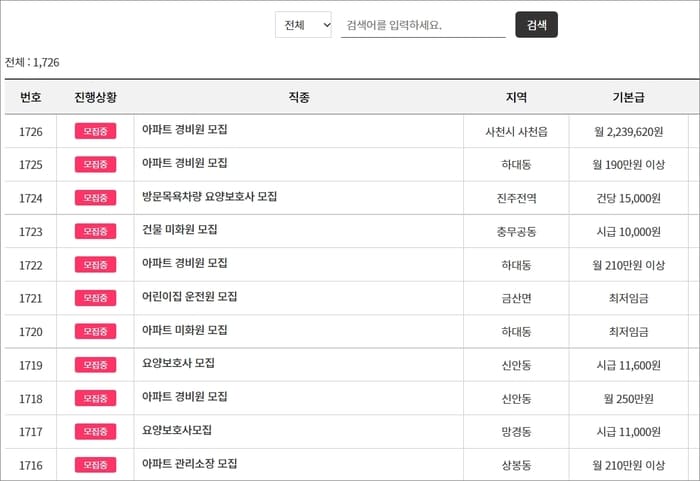Open the 어린이집 운전원 모집 listing
Screen dimensions: 700x481
(189, 297)
